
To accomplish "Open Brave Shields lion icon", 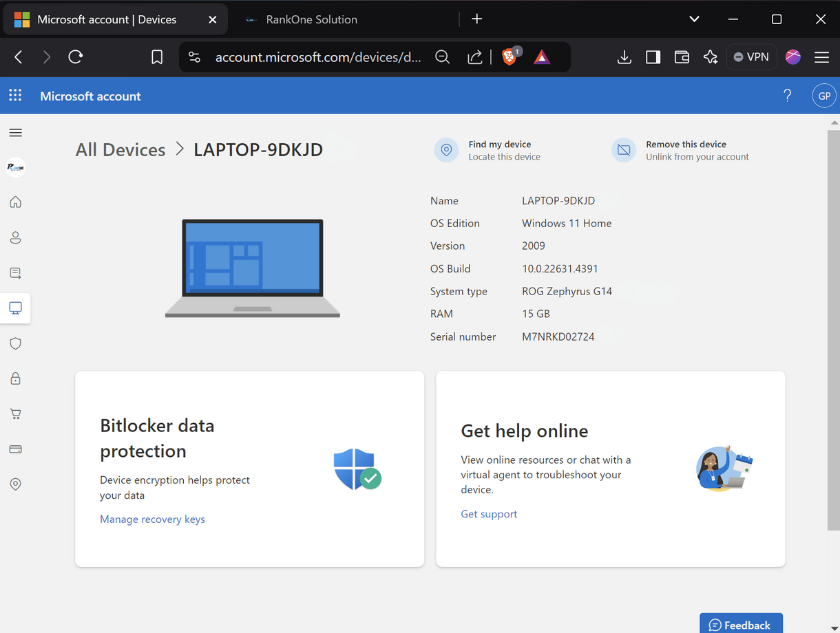I will pyautogui.click(x=510, y=56).
